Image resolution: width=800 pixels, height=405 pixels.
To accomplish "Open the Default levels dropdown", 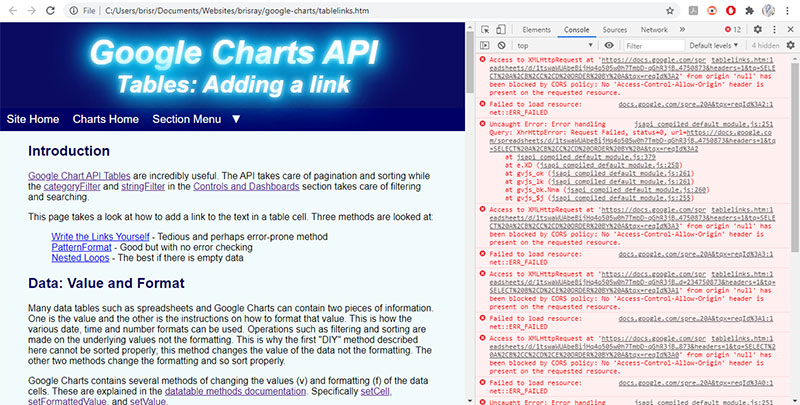I will [714, 45].
